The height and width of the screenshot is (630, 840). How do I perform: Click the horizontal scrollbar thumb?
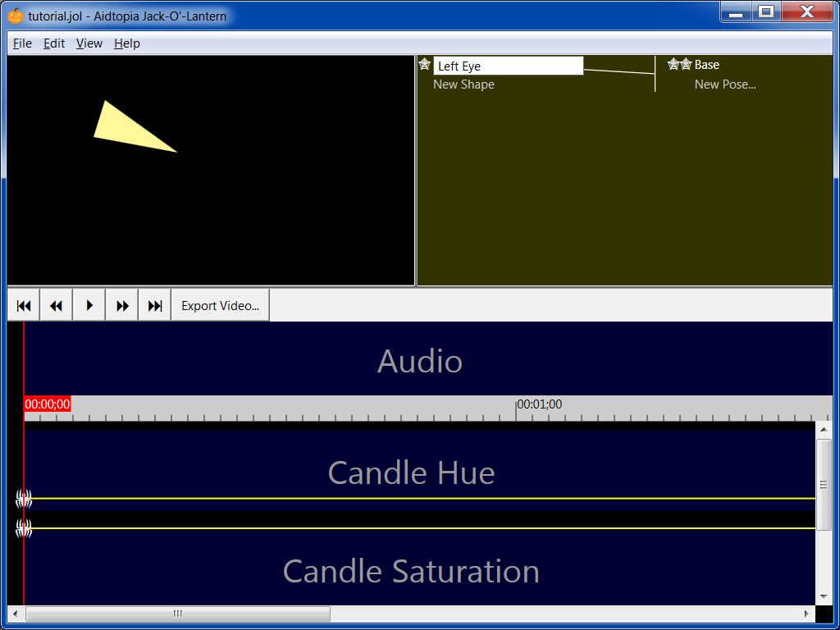178,614
